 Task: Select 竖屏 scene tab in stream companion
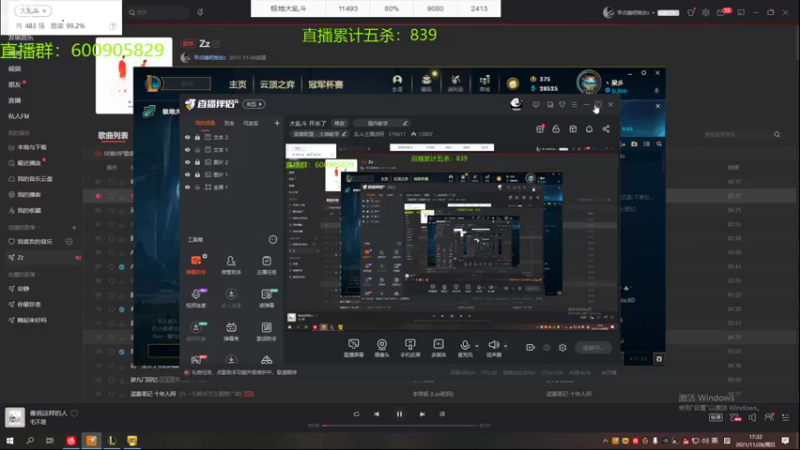click(x=229, y=123)
